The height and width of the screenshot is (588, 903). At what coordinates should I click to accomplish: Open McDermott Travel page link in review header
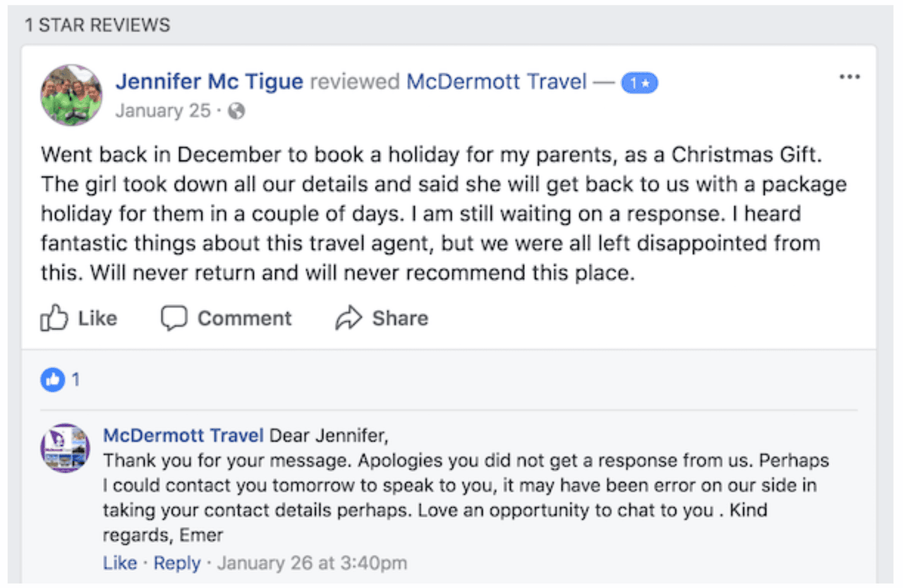point(497,82)
